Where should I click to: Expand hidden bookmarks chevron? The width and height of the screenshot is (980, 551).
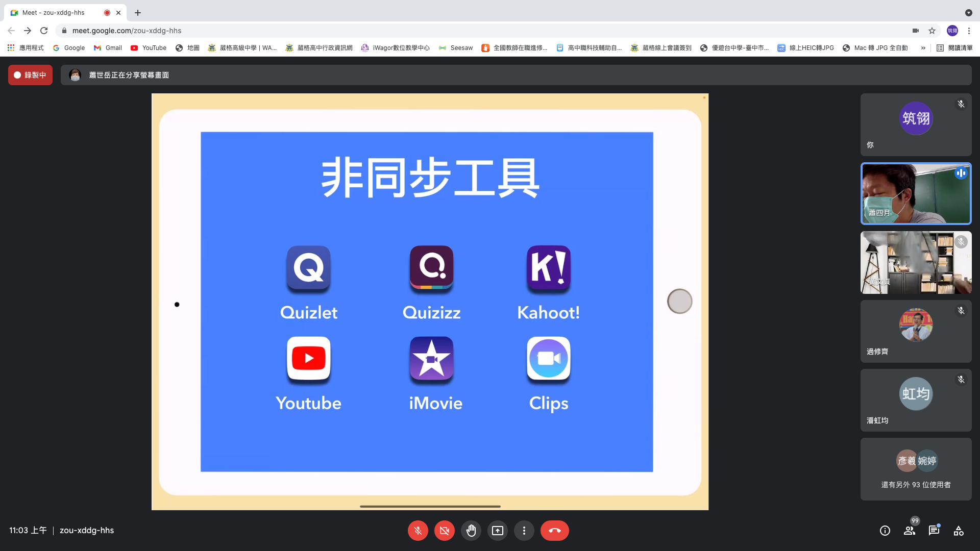[923, 48]
